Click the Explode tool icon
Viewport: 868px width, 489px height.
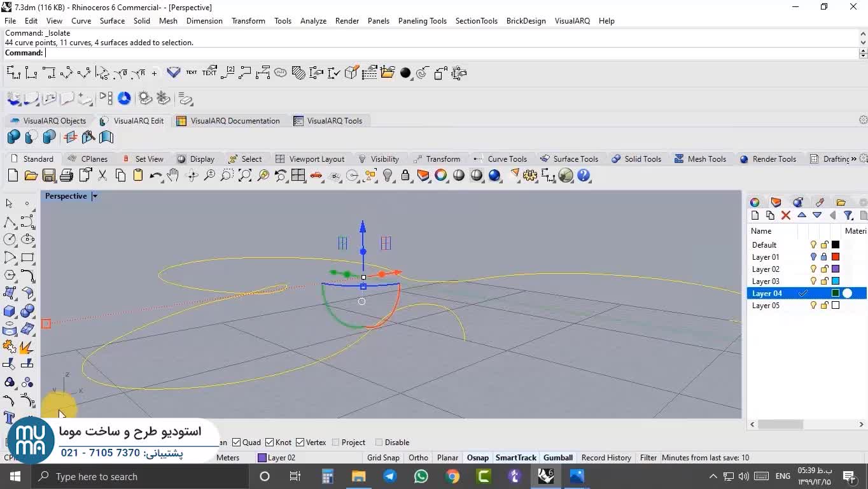click(x=27, y=347)
